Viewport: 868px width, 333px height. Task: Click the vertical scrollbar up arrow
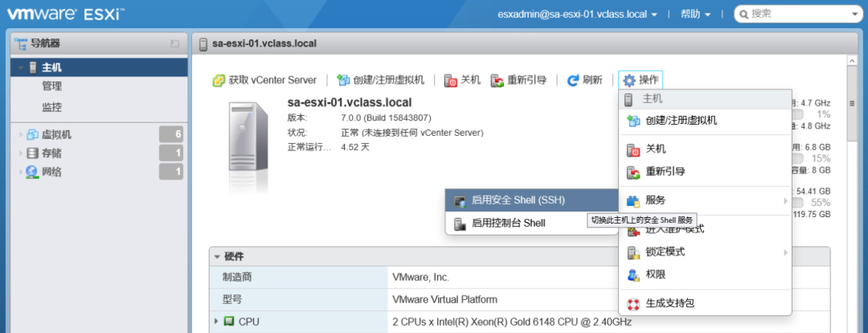(x=853, y=60)
